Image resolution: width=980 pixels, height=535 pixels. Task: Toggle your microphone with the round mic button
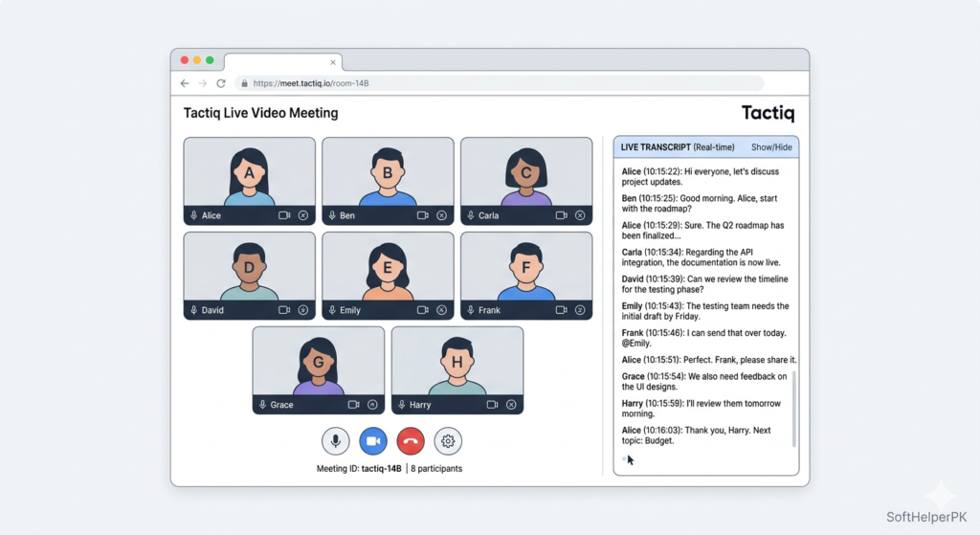click(x=336, y=441)
